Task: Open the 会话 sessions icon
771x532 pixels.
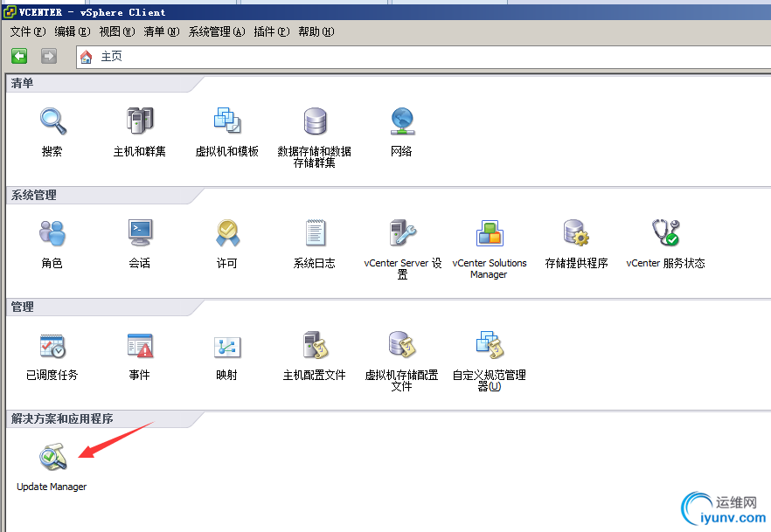Action: tap(140, 232)
